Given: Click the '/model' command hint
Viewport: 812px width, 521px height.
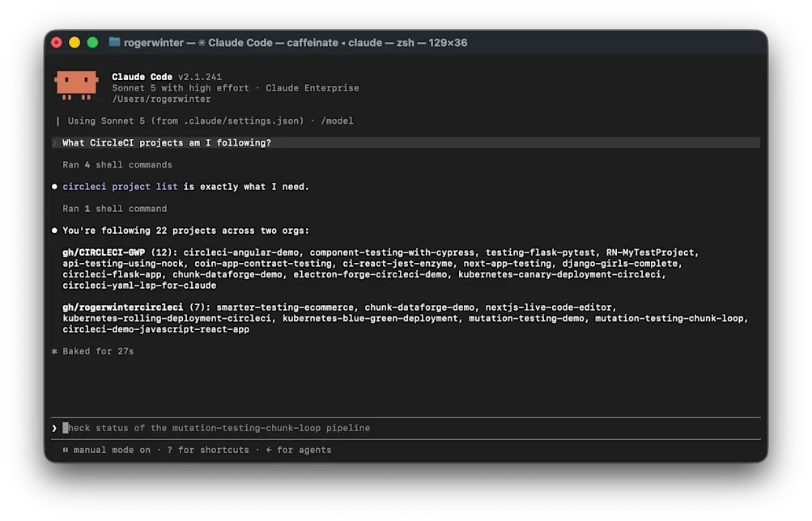Looking at the screenshot, I should coord(337,121).
